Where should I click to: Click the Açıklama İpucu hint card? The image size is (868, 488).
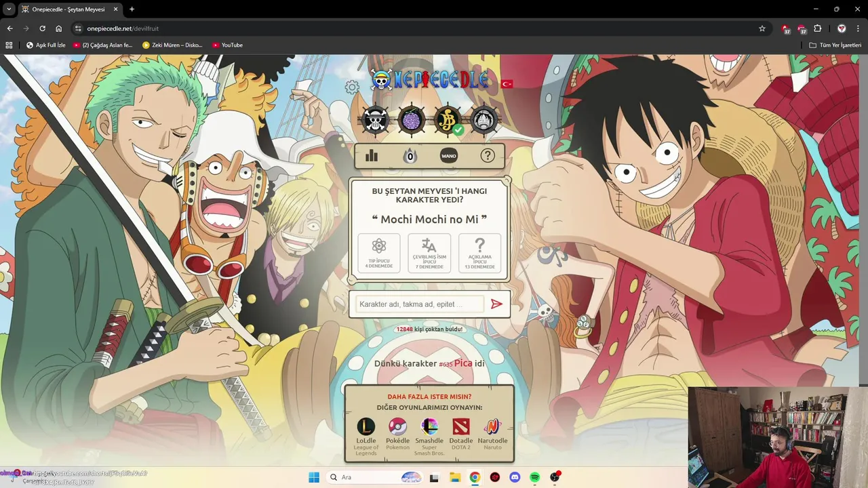[x=479, y=253]
